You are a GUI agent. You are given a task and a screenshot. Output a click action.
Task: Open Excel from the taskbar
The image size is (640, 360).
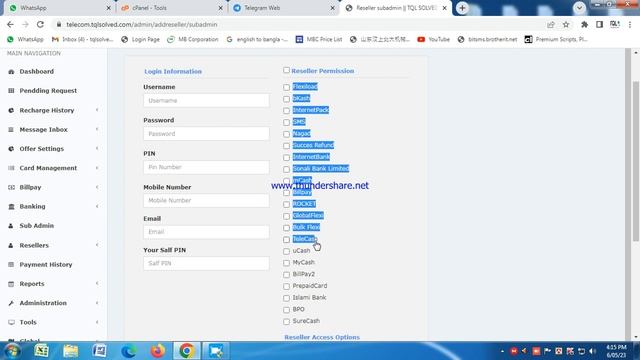coord(41,351)
